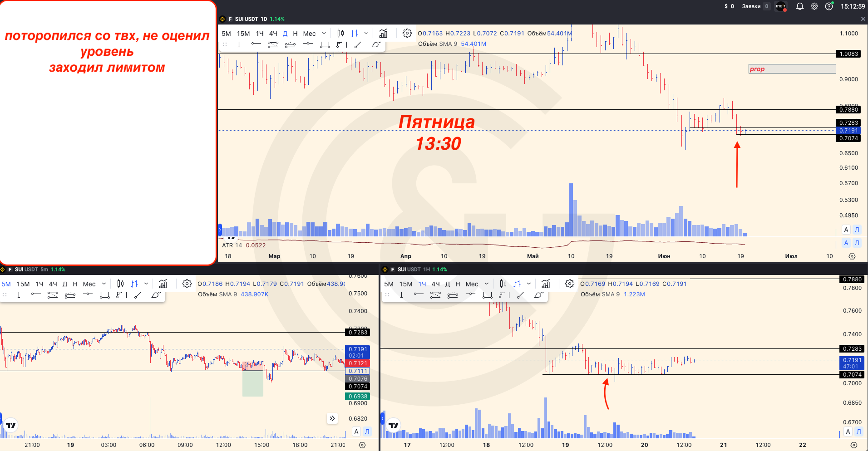Toggle auto scale А on daily price pane

click(x=846, y=230)
